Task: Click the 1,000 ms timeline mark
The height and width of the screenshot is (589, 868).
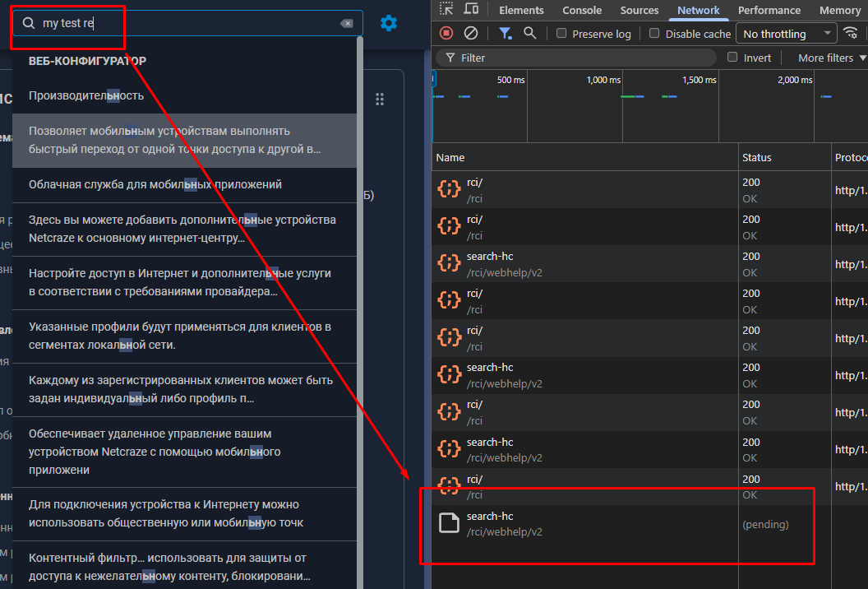Action: [x=603, y=80]
